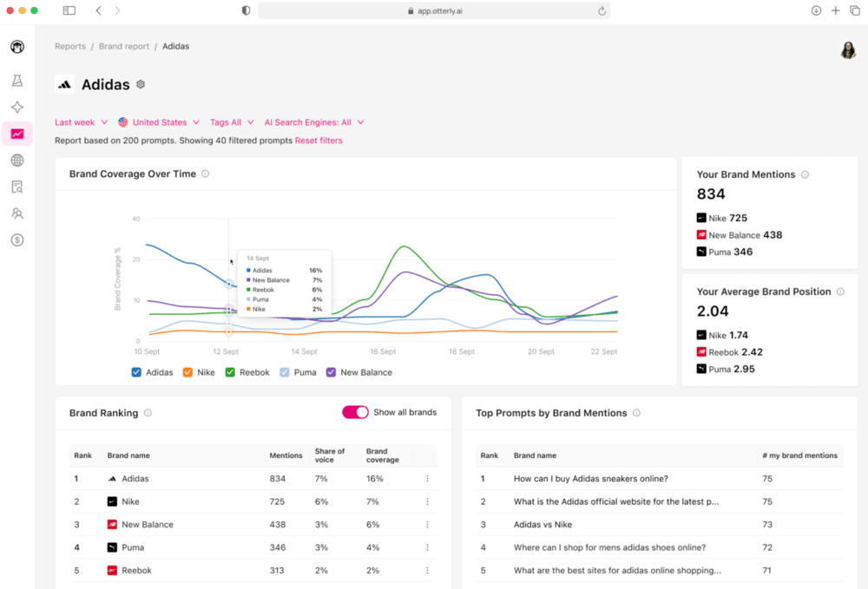The image size is (868, 589).
Task: Uncheck the Nike chart legend checkbox
Action: pyautogui.click(x=187, y=372)
